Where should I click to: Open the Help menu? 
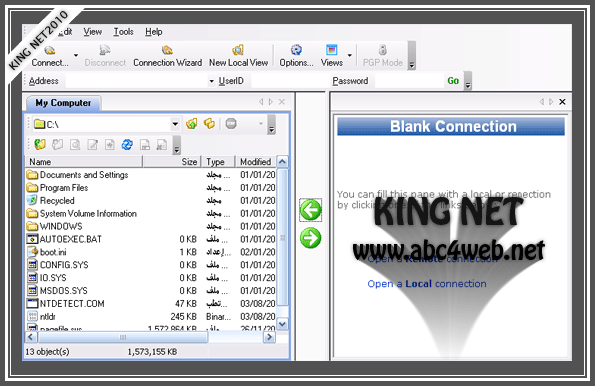[x=154, y=32]
